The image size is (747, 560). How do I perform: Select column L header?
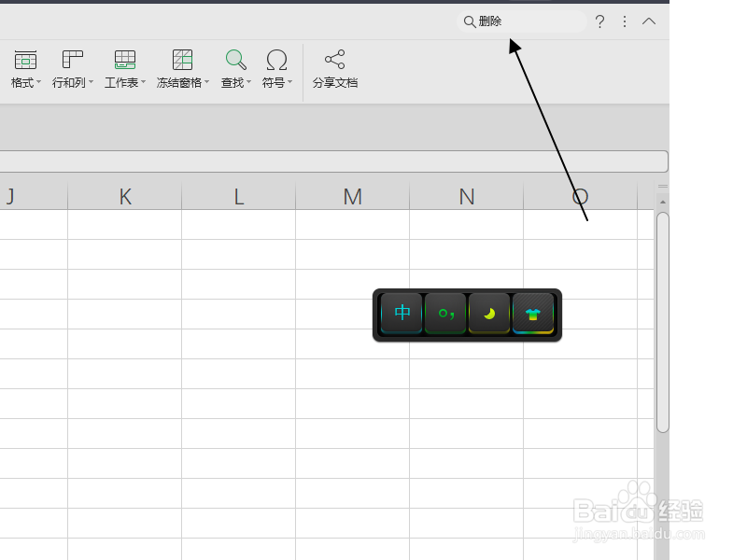click(239, 196)
